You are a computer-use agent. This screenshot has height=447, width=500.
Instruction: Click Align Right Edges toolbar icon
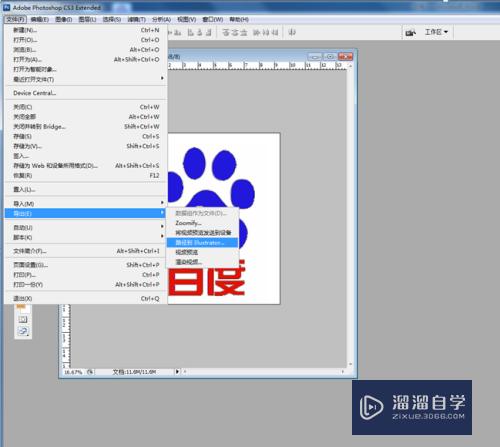tap(209, 32)
